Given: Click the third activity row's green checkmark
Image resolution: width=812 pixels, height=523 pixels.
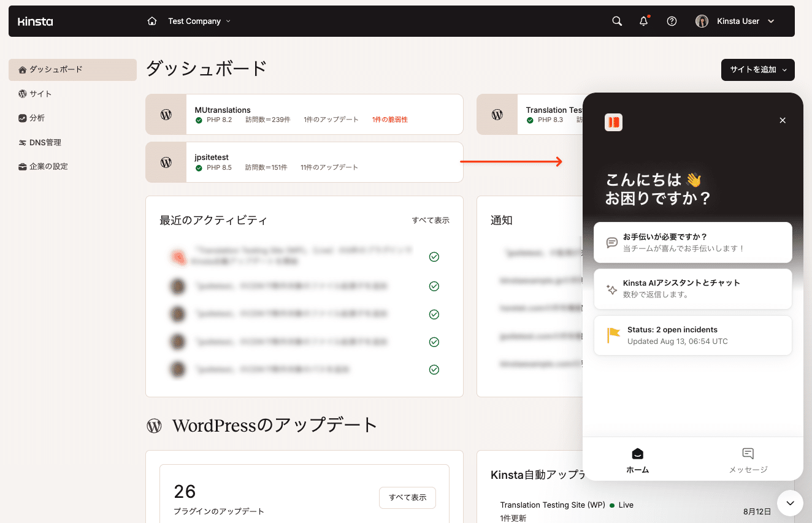Looking at the screenshot, I should point(434,315).
